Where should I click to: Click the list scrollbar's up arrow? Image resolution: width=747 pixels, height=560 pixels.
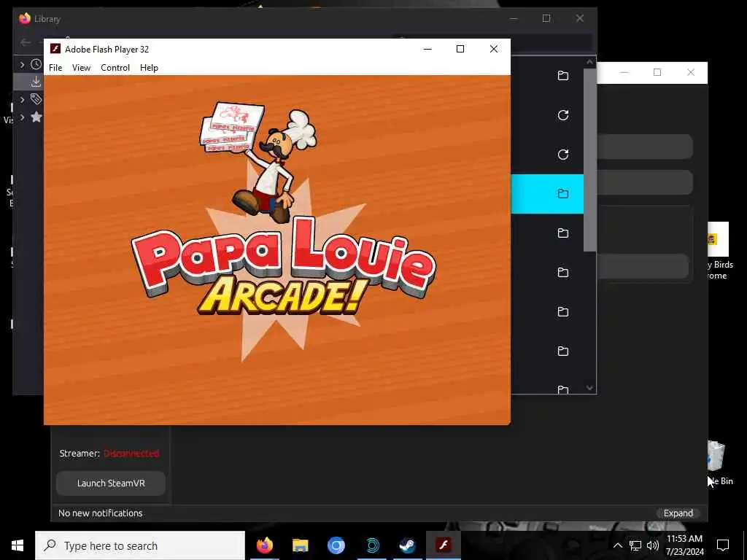point(589,62)
